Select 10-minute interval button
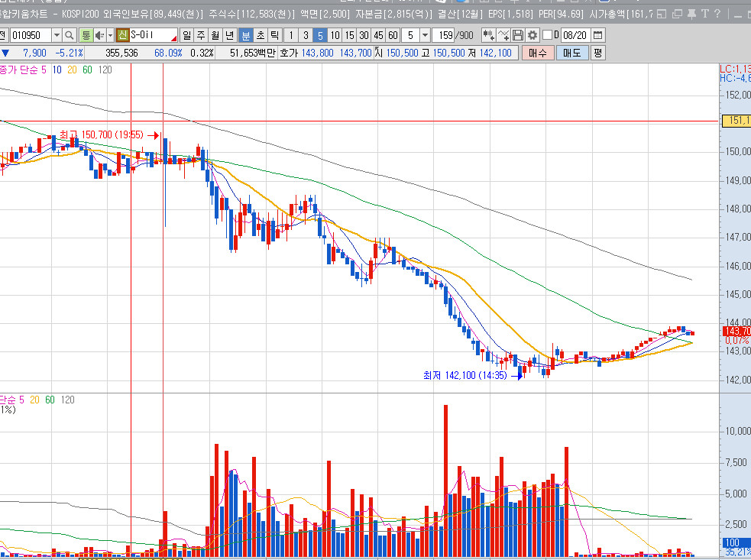The image size is (751, 560). click(x=335, y=35)
